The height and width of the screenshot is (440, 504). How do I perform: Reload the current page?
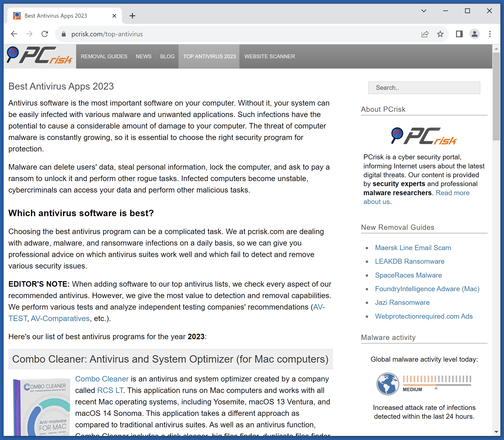[45, 34]
